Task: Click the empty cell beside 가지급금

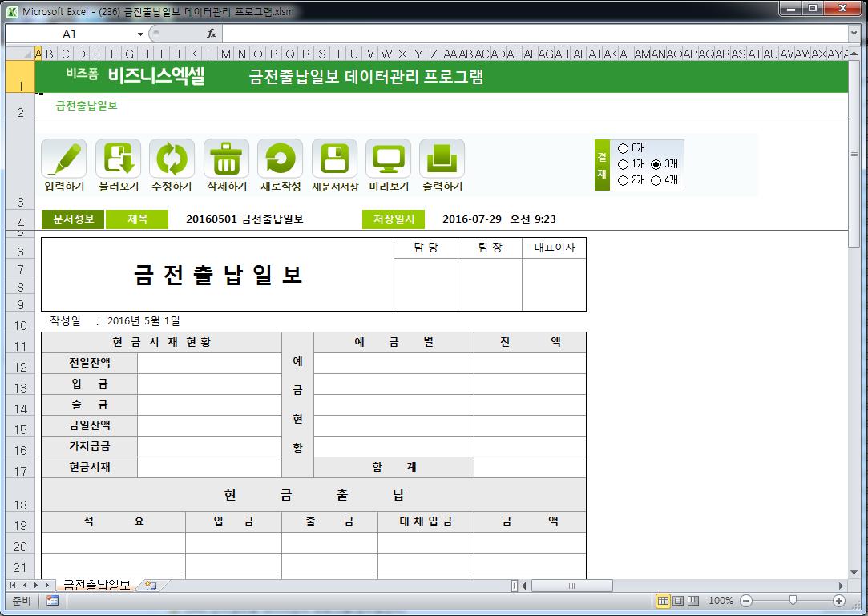Action: [209, 447]
